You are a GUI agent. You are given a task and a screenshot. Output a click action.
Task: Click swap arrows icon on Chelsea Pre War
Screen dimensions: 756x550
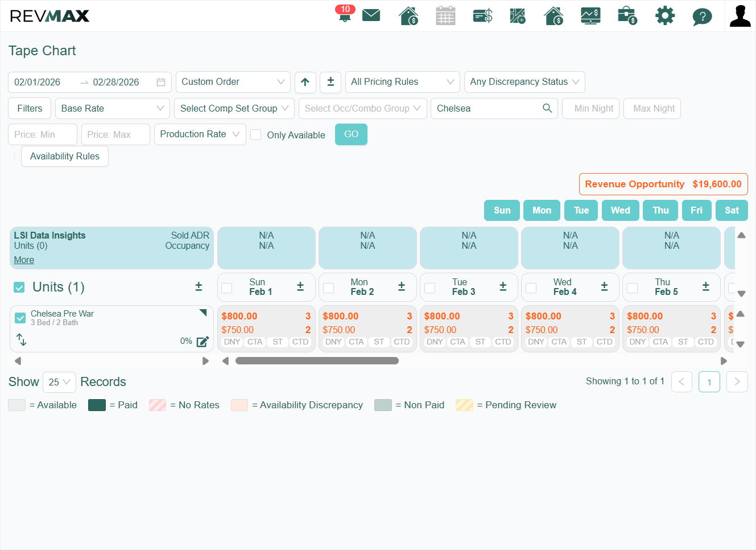21,339
